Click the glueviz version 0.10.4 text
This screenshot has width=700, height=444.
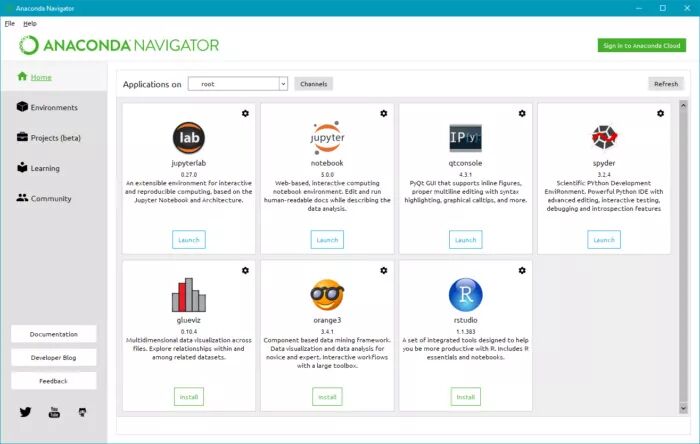tap(189, 332)
